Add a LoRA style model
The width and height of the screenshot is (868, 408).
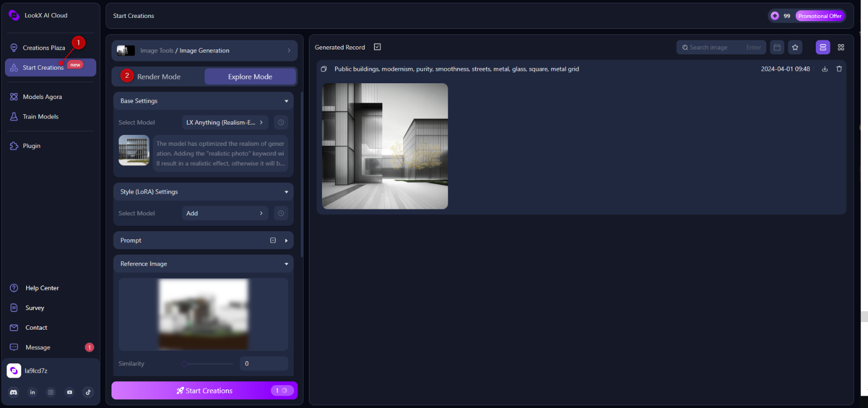coord(225,213)
